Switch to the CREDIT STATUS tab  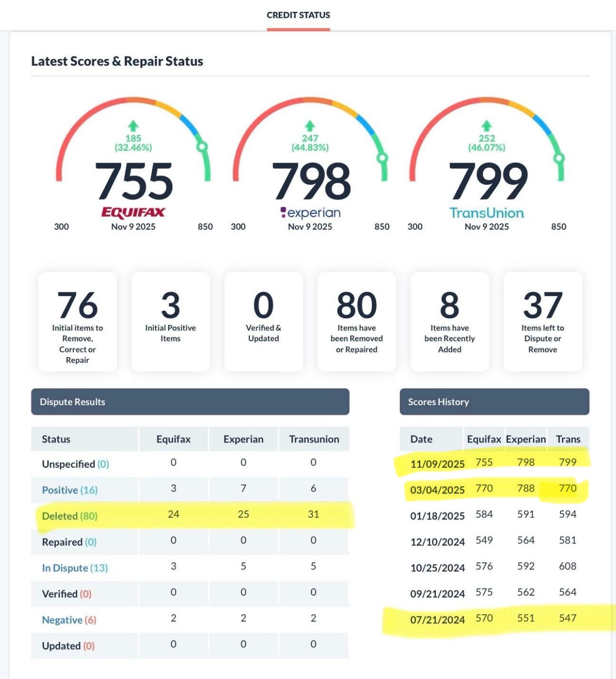(x=298, y=15)
